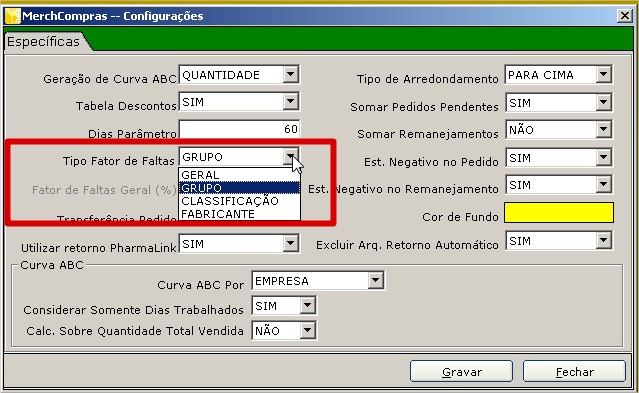The height and width of the screenshot is (393, 639).
Task: Click the Dias Parâmetro input field
Action: (239, 129)
